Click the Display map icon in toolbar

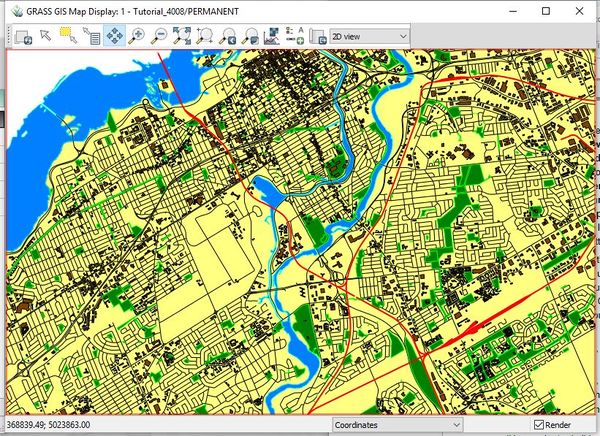(23, 36)
